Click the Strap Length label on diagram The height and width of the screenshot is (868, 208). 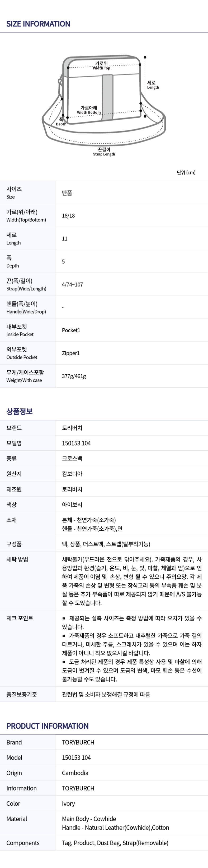click(104, 152)
